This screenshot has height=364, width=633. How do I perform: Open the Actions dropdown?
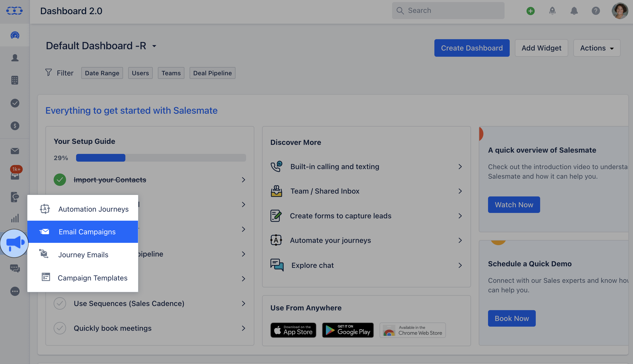[597, 48]
